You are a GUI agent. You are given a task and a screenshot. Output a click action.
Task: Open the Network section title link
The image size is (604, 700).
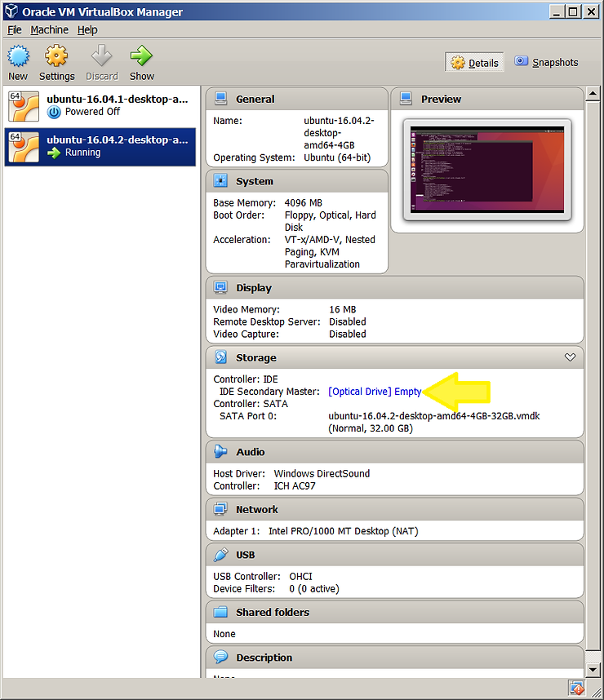point(257,509)
